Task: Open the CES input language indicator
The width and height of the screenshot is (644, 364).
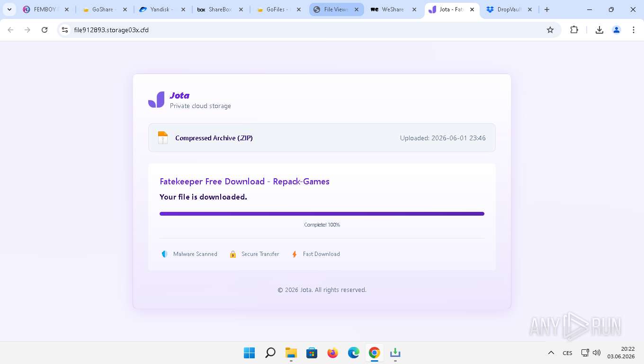Action: [x=567, y=353]
